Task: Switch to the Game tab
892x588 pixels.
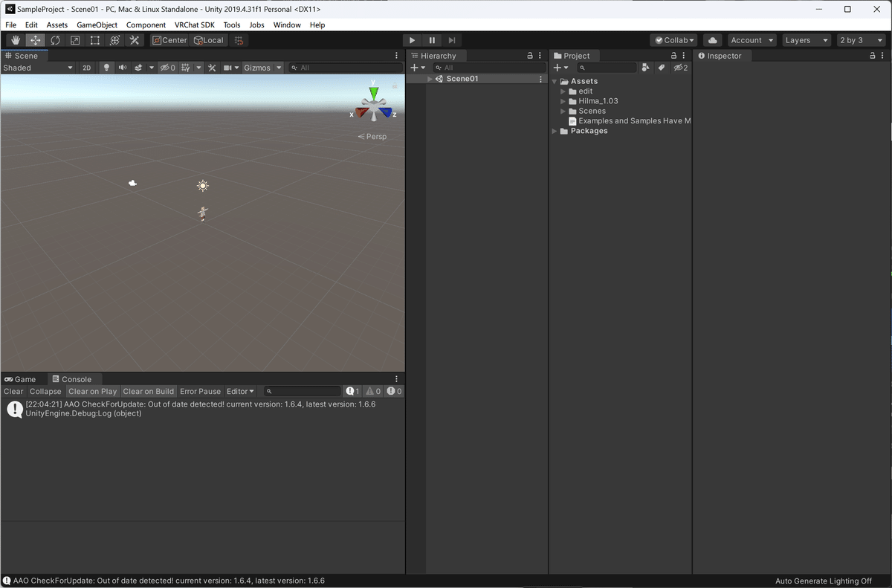Action: (21, 379)
